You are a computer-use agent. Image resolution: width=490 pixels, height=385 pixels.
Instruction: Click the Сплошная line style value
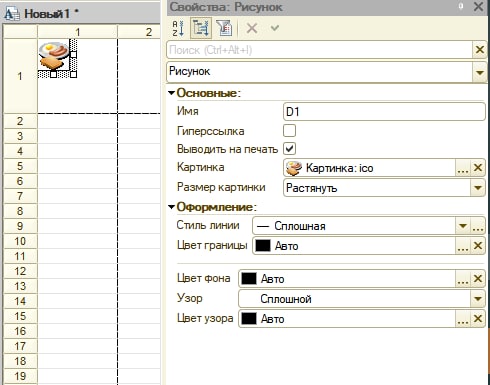[x=300, y=226]
